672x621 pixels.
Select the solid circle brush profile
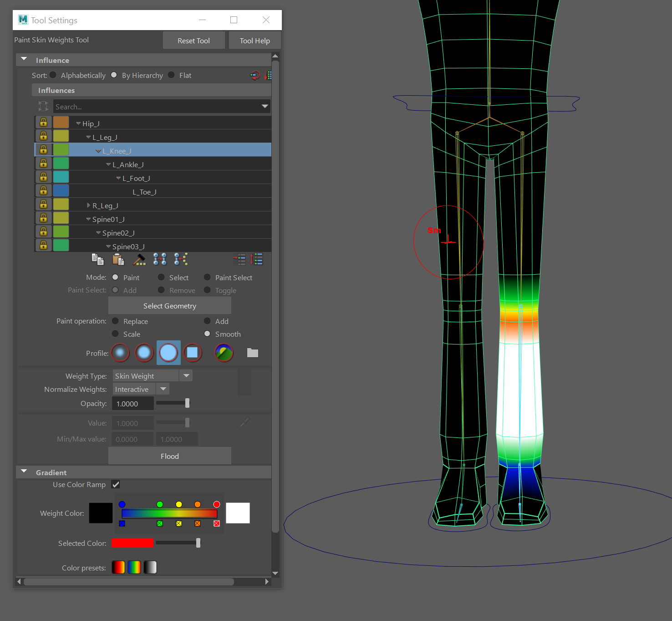[x=168, y=353]
